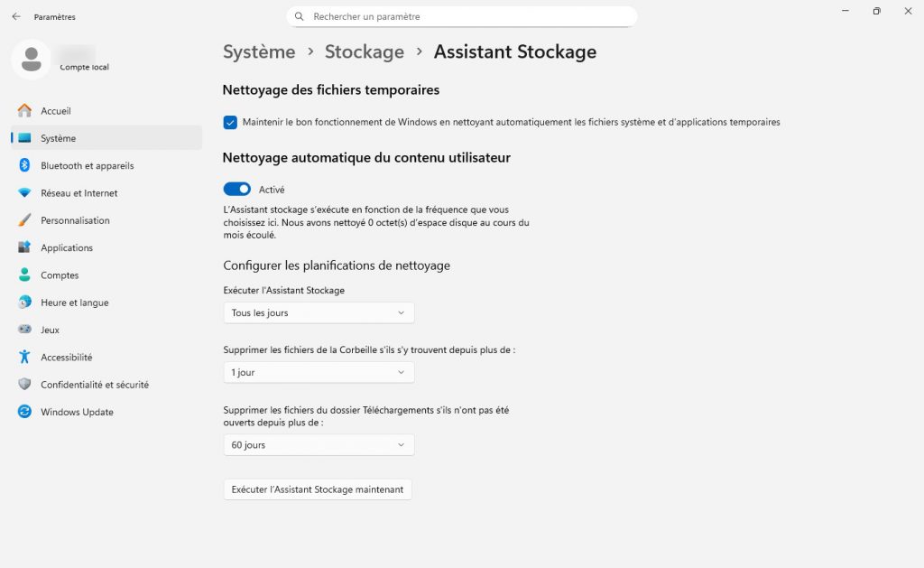Open the Tous les jours frequency dropdown
The width and height of the screenshot is (924, 568).
(x=319, y=312)
